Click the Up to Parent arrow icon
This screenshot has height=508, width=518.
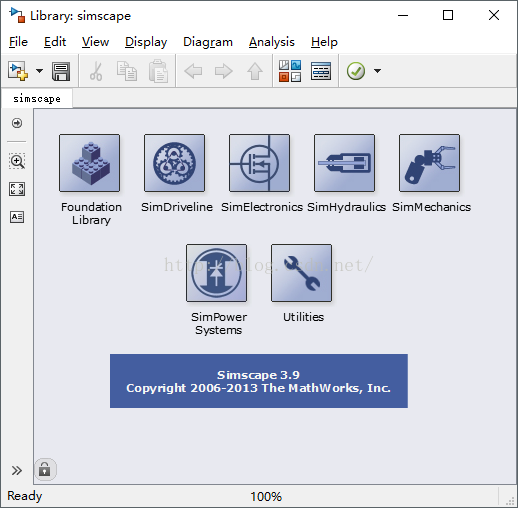click(x=255, y=71)
